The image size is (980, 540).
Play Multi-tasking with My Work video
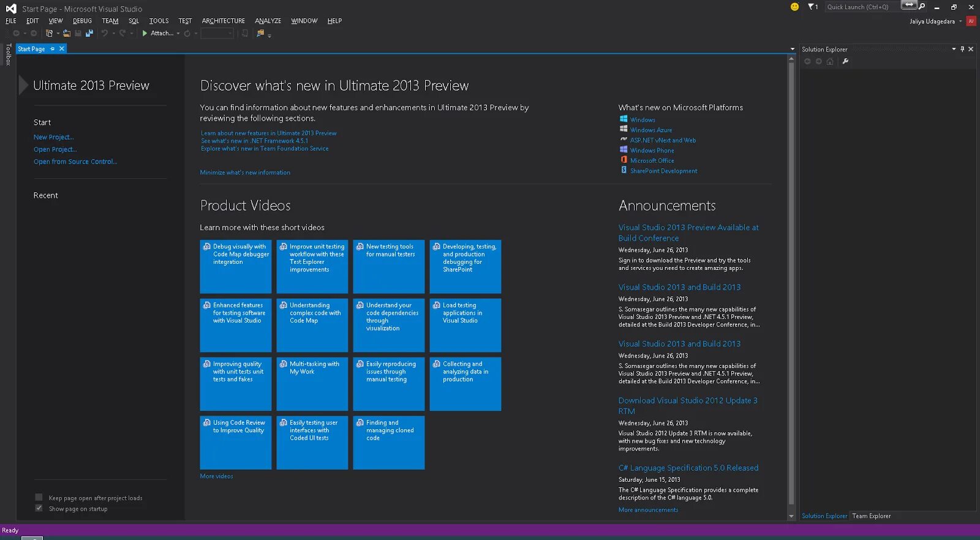click(312, 384)
